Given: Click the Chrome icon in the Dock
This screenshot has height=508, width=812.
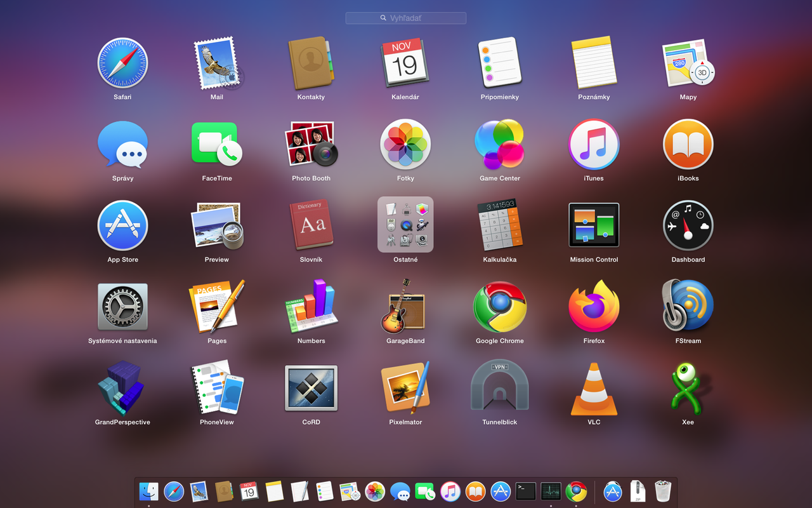Looking at the screenshot, I should coord(576,491).
